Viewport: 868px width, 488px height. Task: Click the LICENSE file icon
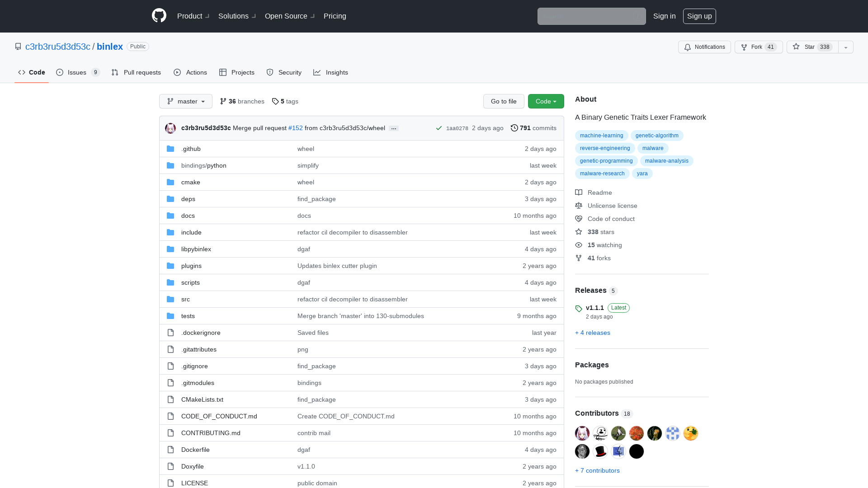click(170, 483)
